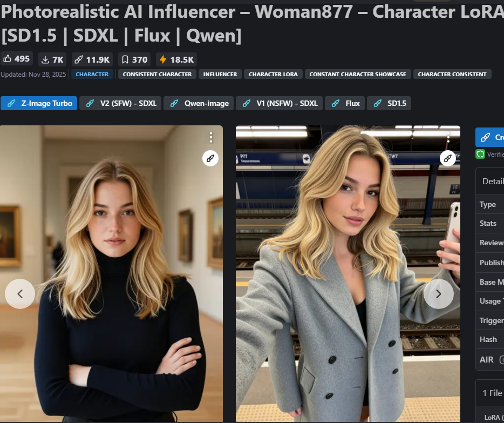Open the museum portrait thumbnail
This screenshot has width=504, height=423.
pyautogui.click(x=111, y=273)
